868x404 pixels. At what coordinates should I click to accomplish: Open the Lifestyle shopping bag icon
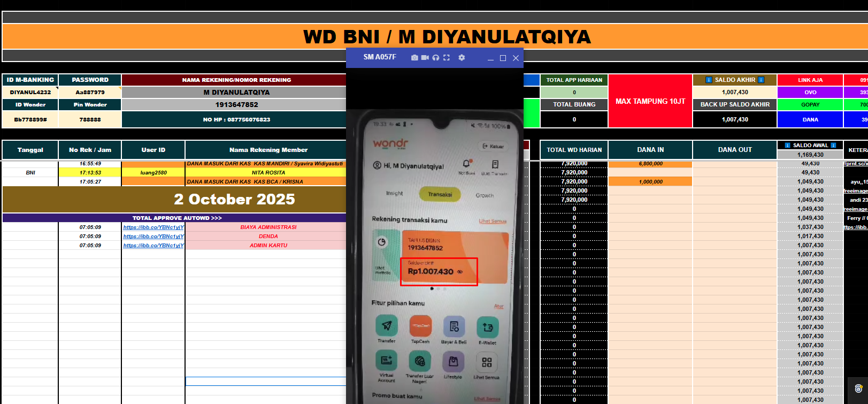coord(453,362)
